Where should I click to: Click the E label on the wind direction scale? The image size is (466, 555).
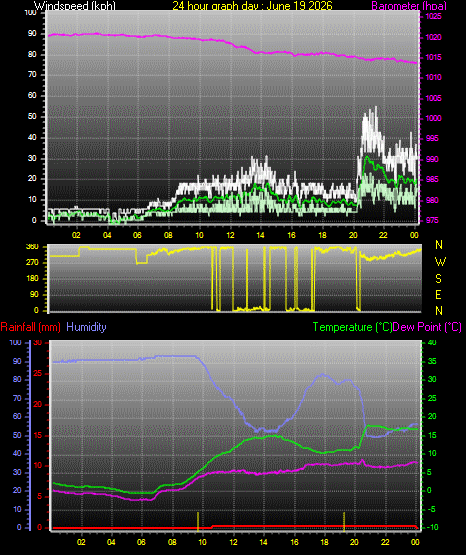pos(438,294)
